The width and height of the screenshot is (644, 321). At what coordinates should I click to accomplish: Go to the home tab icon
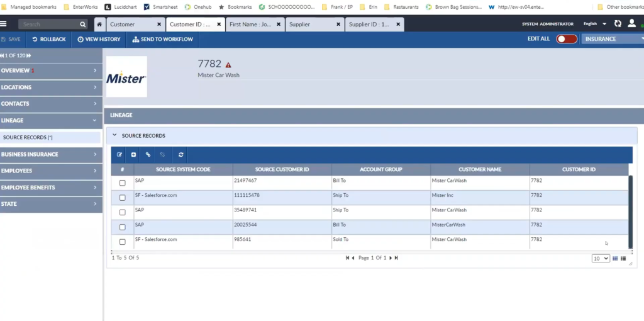[x=99, y=25]
